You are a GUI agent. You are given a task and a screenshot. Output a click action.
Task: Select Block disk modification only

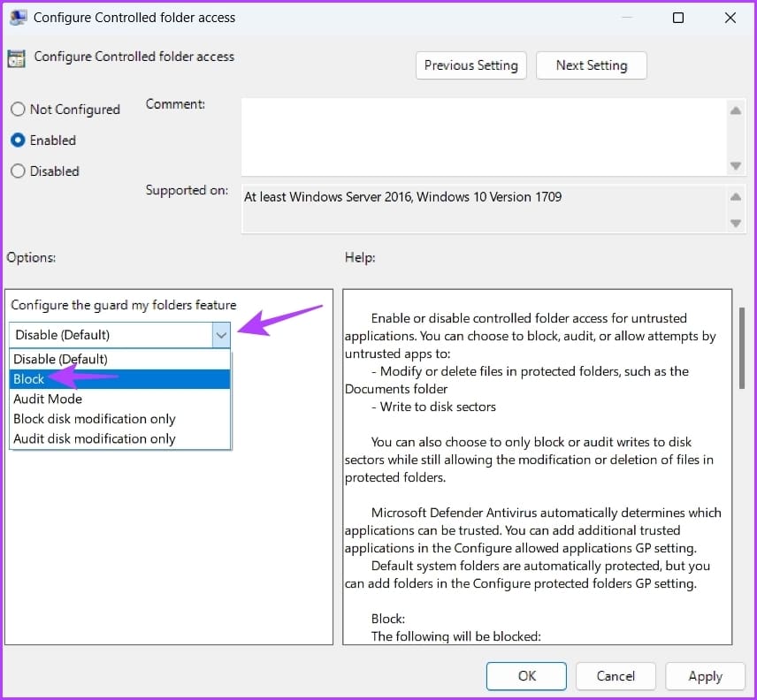click(x=119, y=419)
